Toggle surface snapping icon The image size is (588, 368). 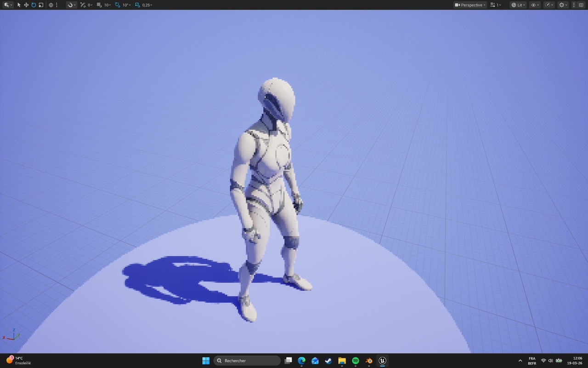click(x=72, y=5)
